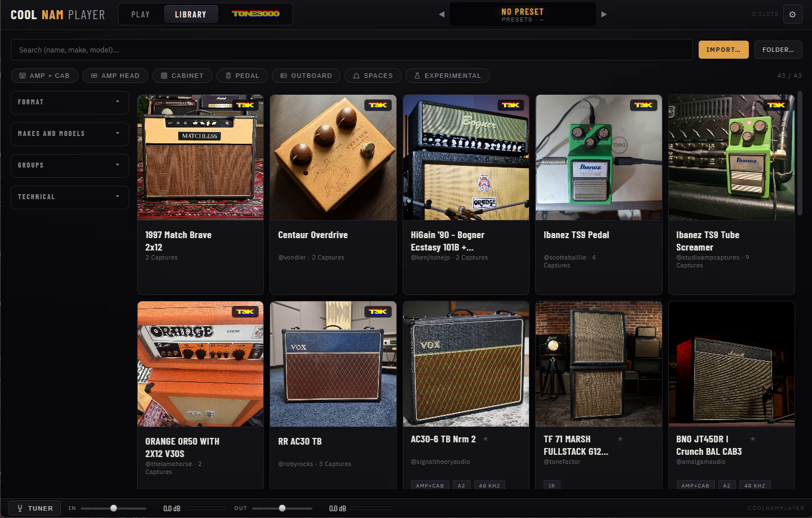Click the @vondier author name

coord(292,257)
